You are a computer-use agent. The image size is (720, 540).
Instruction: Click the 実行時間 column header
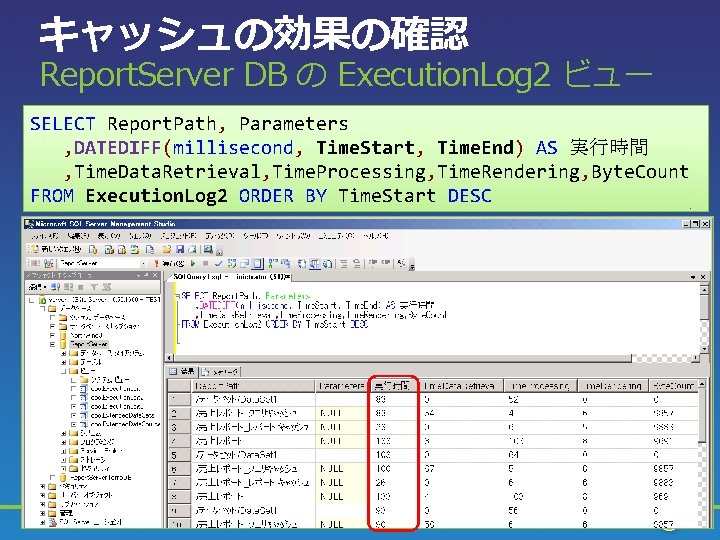pos(394,386)
